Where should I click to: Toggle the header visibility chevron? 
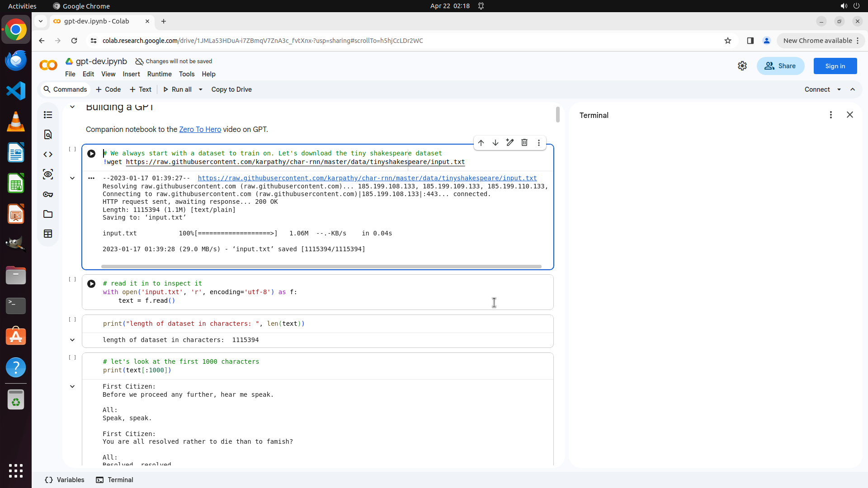853,89
